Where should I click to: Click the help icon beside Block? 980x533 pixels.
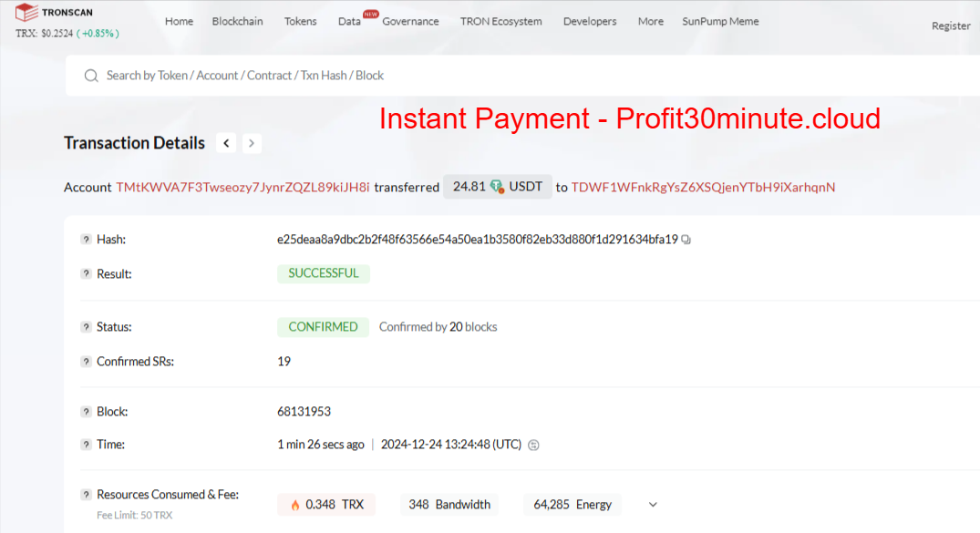87,412
